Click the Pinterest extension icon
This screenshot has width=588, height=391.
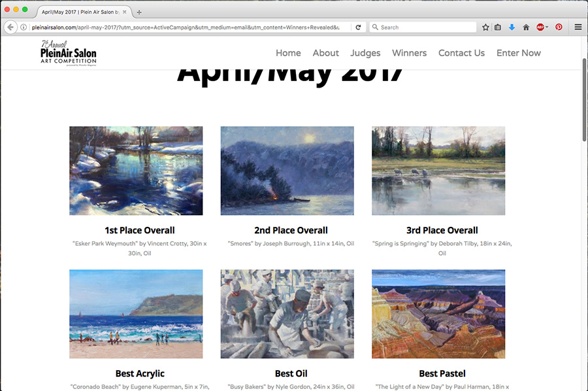tap(559, 27)
